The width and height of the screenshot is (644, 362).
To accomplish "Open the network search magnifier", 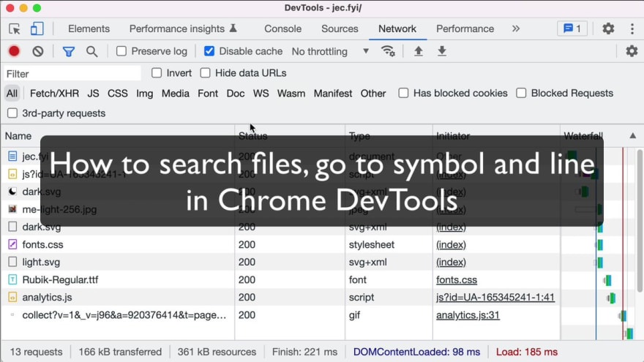I will [92, 51].
